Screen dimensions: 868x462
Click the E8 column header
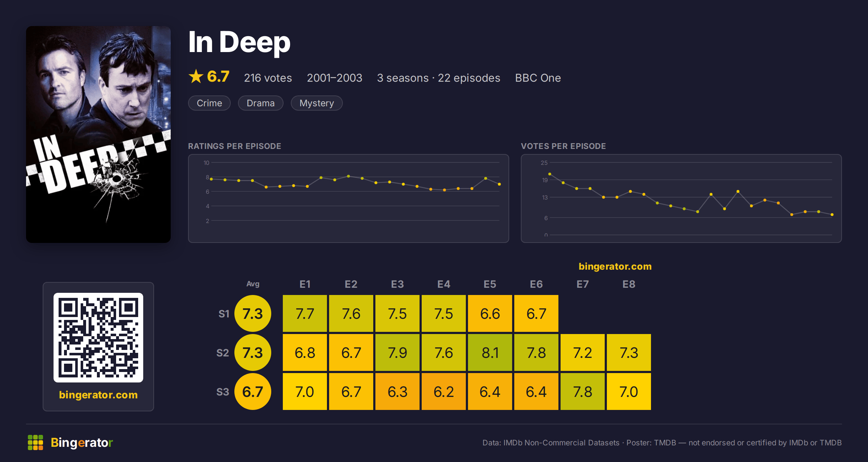629,284
